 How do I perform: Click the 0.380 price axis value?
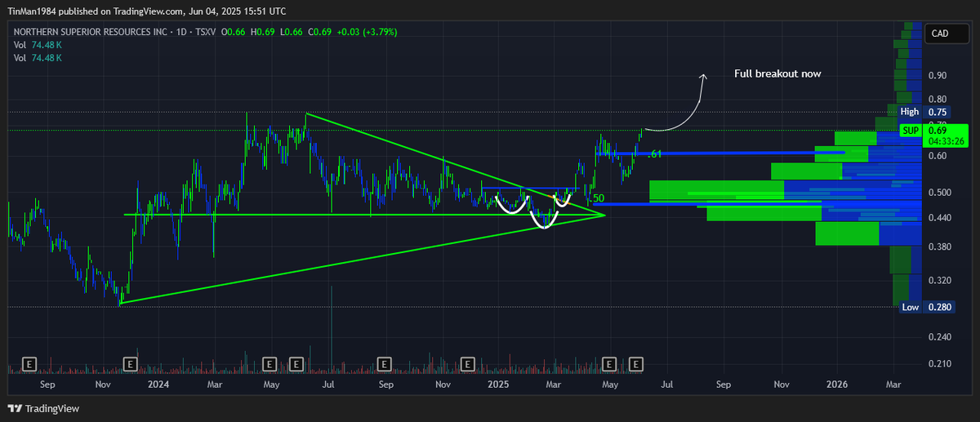[x=939, y=247]
